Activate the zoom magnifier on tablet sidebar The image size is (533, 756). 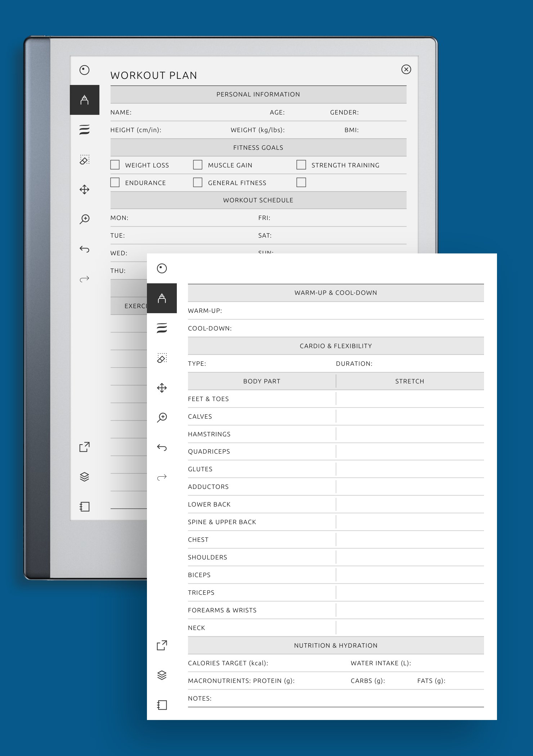tap(85, 219)
